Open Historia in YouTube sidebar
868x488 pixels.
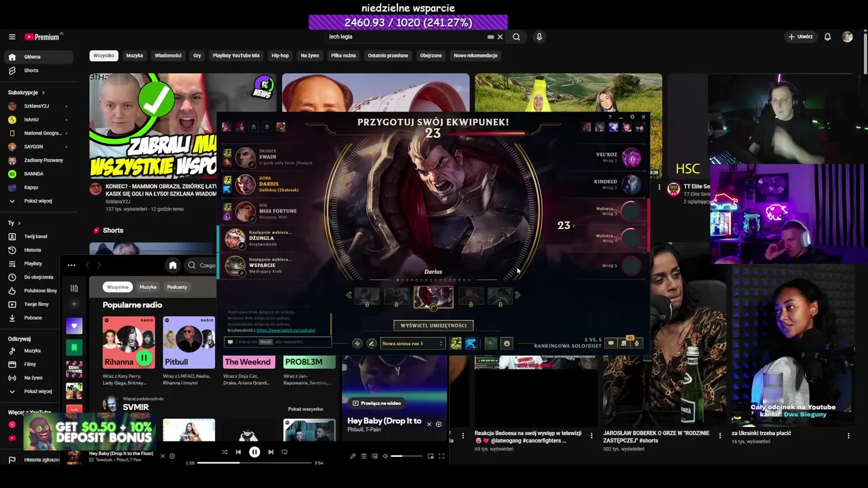[x=38, y=250]
